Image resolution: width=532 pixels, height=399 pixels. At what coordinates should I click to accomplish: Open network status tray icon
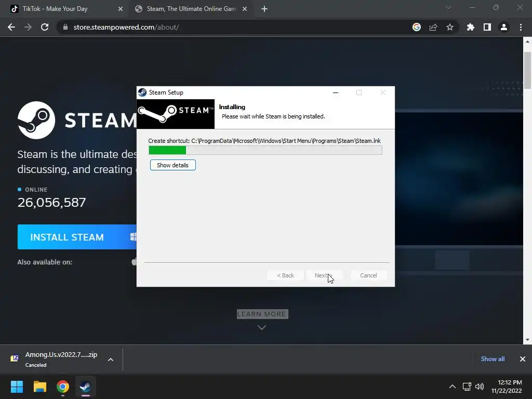point(467,387)
